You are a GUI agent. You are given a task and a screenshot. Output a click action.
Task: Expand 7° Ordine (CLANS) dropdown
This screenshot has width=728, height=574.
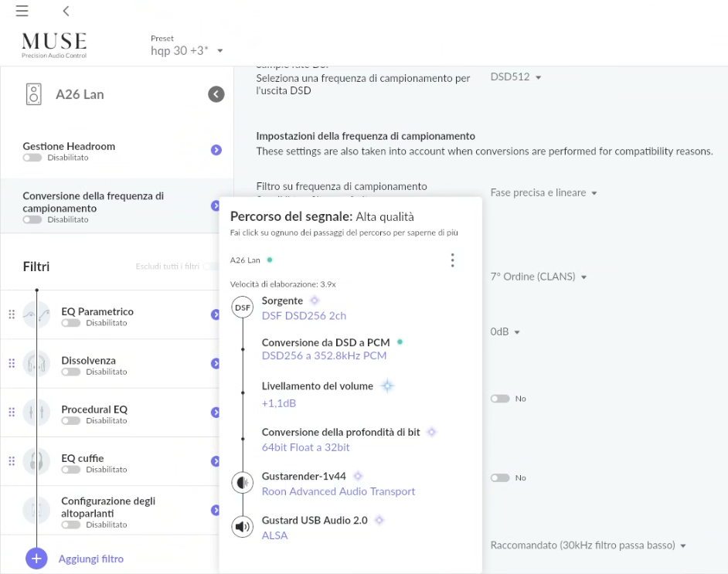[x=539, y=277]
